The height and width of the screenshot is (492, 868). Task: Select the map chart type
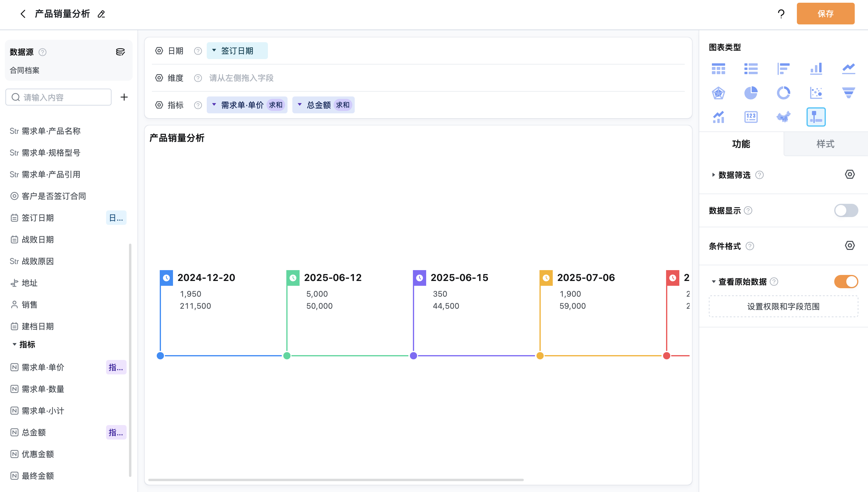(x=783, y=117)
